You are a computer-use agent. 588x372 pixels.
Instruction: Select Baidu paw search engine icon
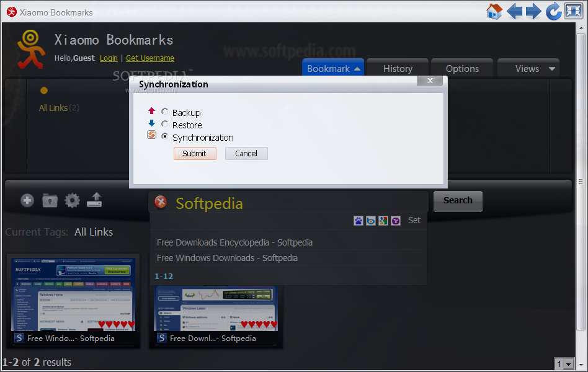[x=359, y=221]
